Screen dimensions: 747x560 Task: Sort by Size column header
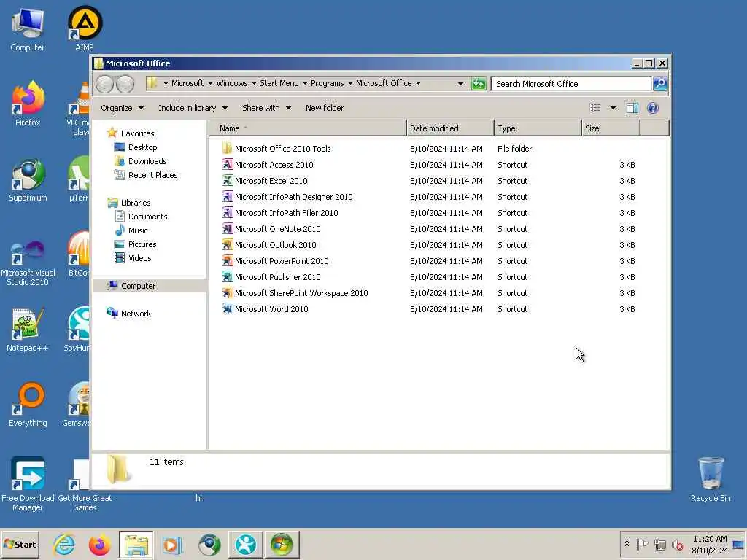tap(611, 128)
